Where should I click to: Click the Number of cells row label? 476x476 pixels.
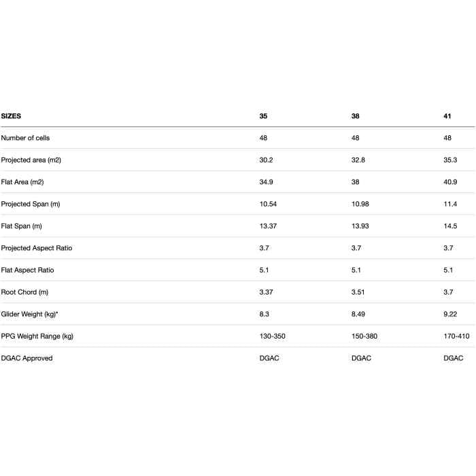coord(25,138)
